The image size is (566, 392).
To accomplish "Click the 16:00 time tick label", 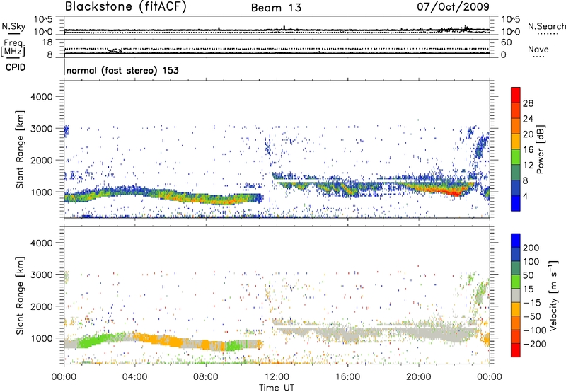I will click(347, 377).
